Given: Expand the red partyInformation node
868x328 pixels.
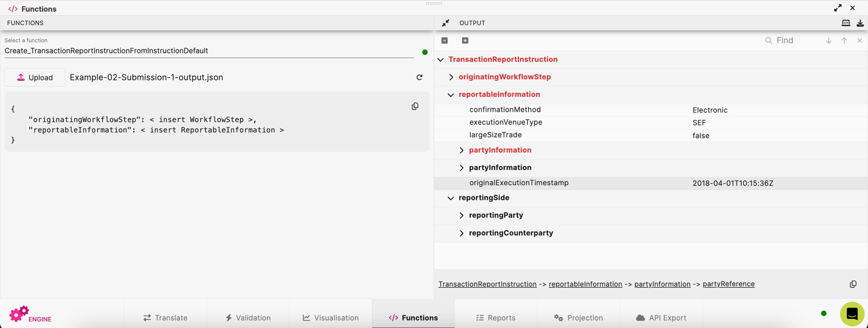Looking at the screenshot, I should [x=462, y=151].
